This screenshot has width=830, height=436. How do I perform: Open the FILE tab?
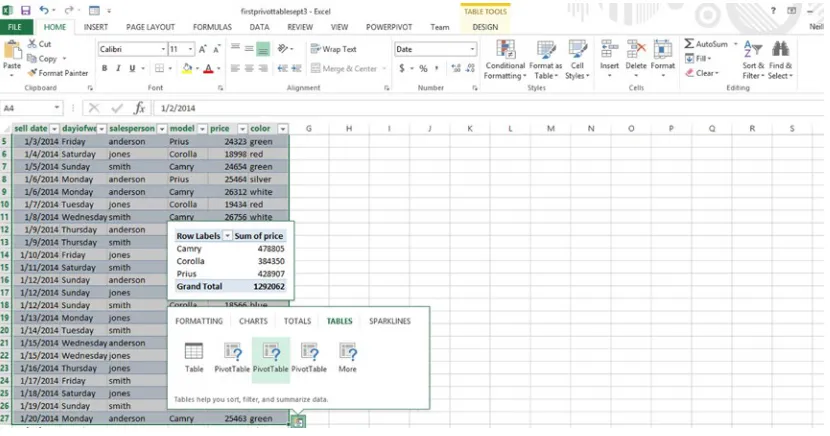coord(15,27)
